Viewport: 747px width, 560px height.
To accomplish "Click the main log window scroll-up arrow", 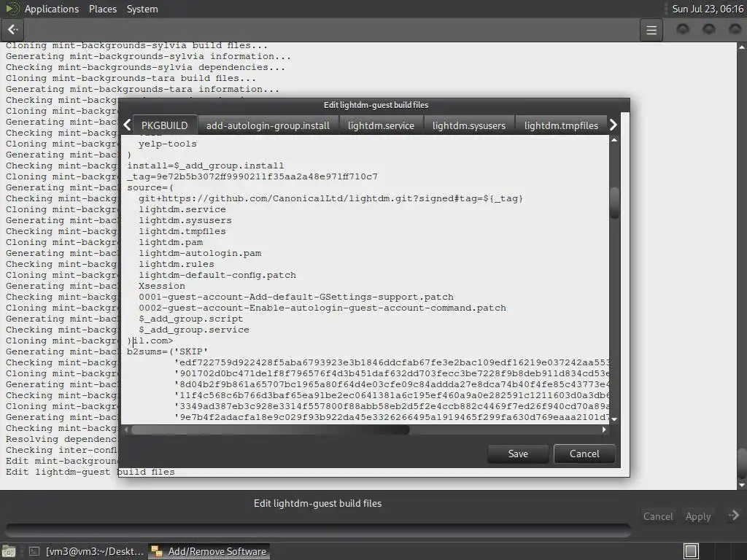I will pos(742,47).
